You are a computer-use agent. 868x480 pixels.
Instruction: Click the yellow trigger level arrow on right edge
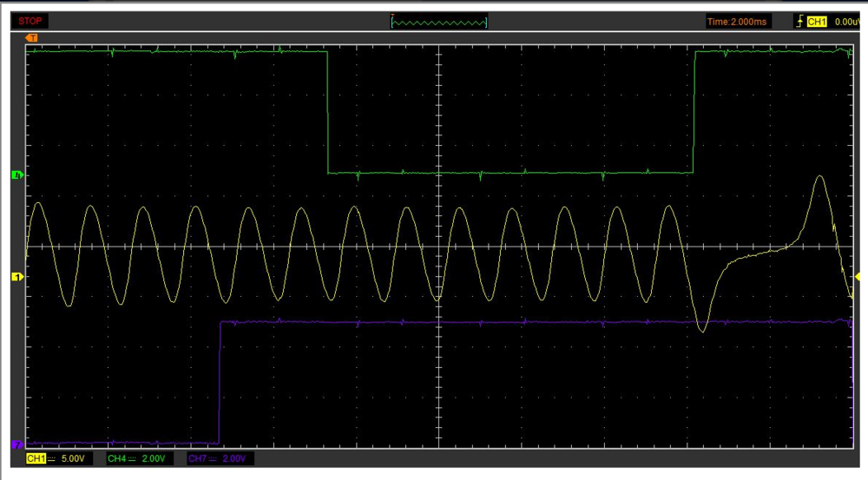tap(858, 277)
